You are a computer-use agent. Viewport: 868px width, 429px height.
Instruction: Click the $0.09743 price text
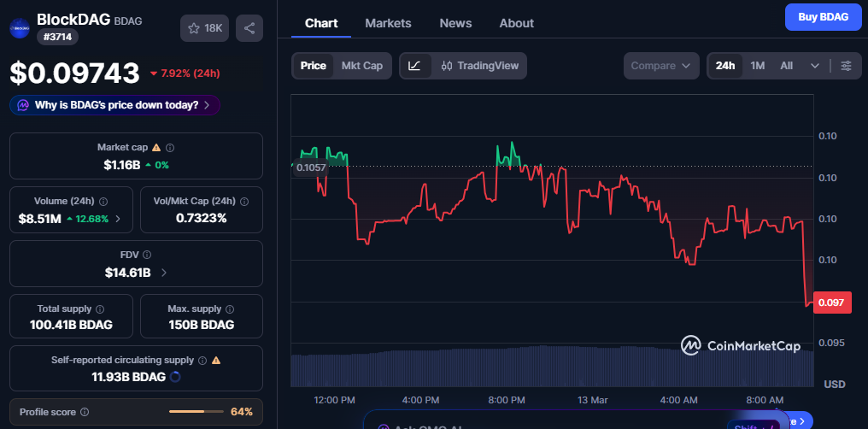74,73
